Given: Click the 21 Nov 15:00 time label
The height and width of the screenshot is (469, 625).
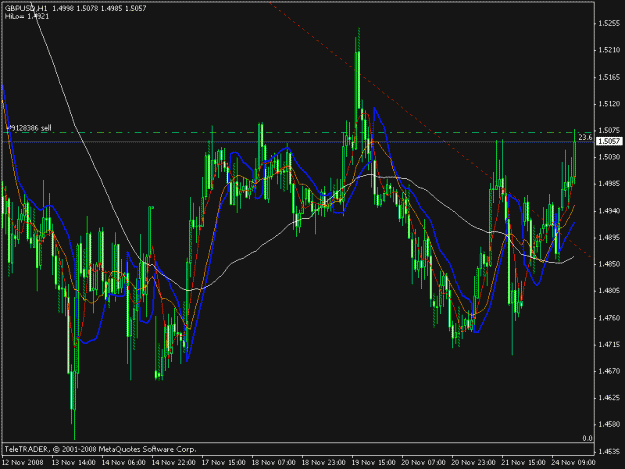Looking at the screenshot, I should click(x=523, y=463).
